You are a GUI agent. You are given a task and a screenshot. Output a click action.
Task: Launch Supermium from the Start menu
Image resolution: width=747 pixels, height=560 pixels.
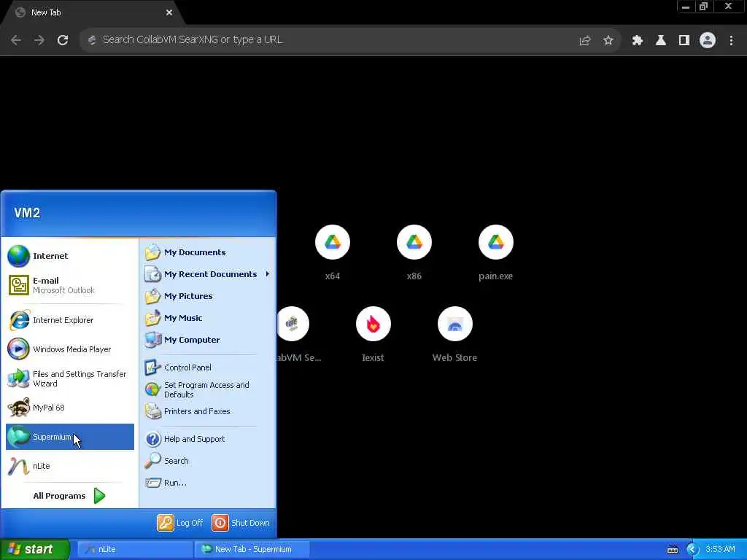70,437
